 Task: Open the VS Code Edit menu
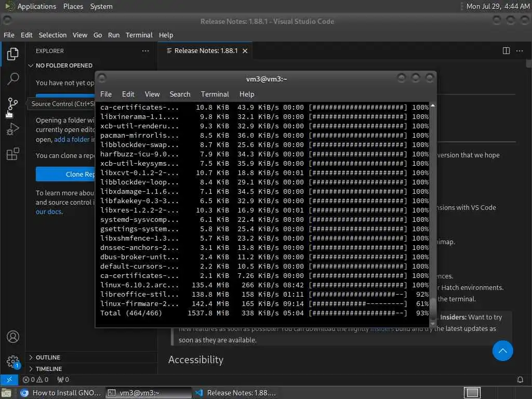[26, 35]
